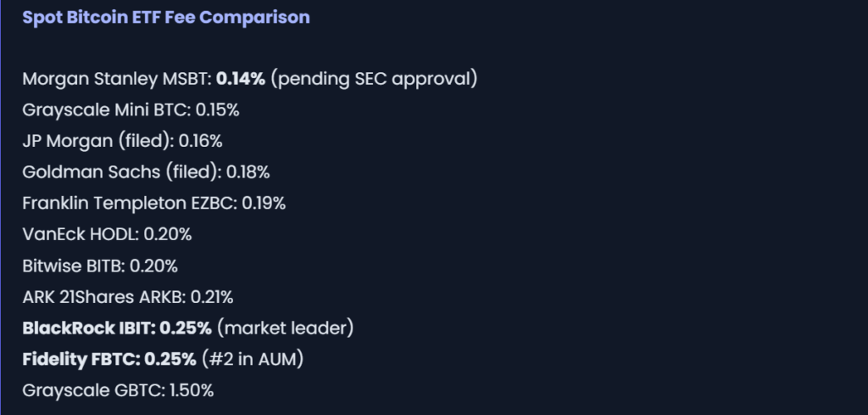Click the Spot Bitcoin ETF Fee Comparison heading
Viewport: 868px width, 415px height.
coord(166,17)
